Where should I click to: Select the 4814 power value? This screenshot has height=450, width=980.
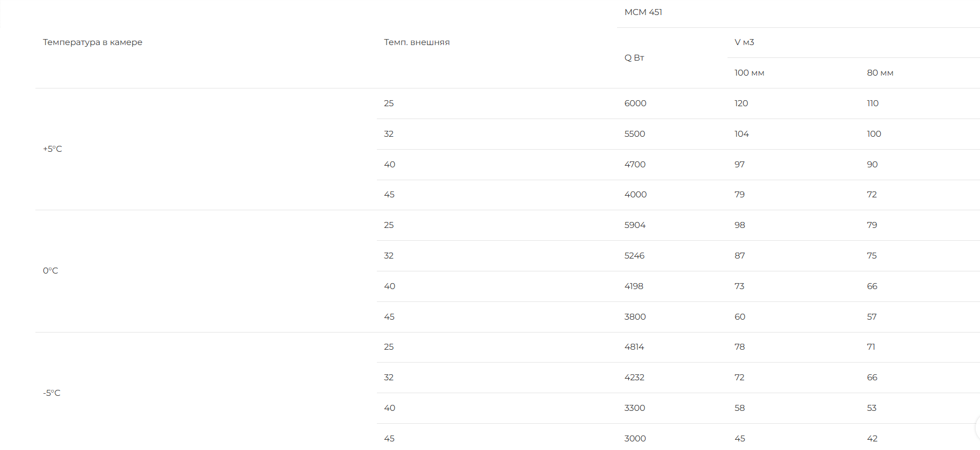(x=634, y=347)
